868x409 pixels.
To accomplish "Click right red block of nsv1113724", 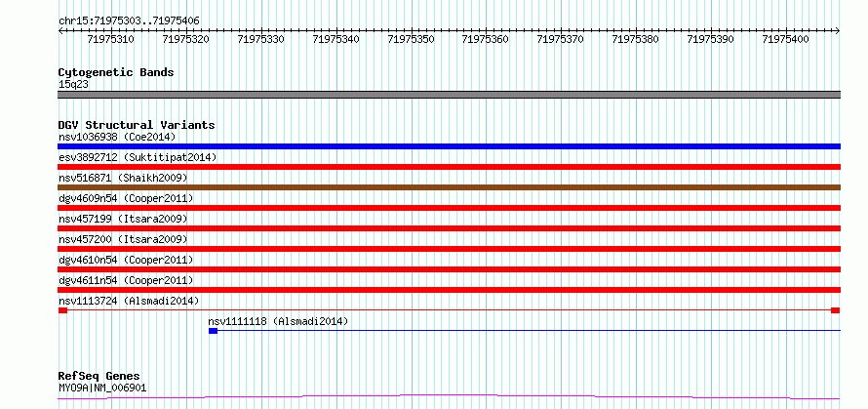I will click(836, 310).
